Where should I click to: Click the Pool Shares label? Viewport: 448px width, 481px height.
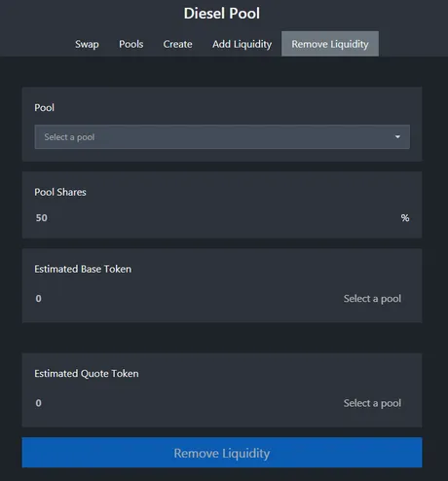click(60, 192)
